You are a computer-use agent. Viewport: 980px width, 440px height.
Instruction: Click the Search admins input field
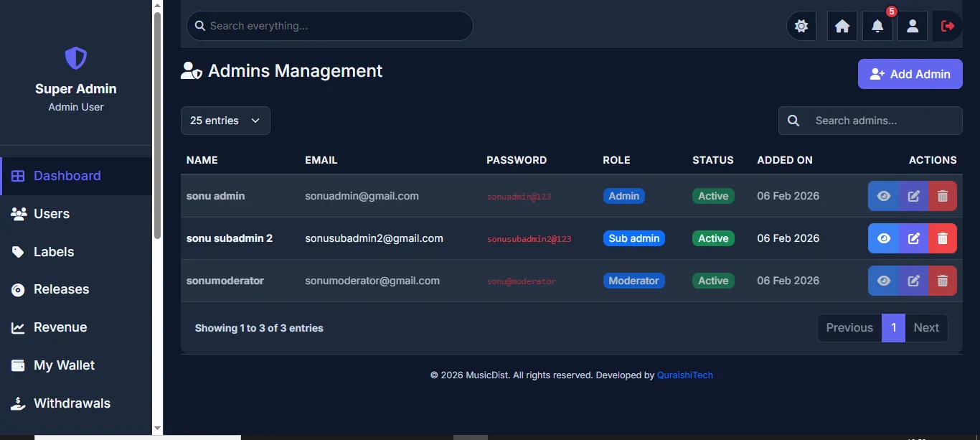[885, 121]
